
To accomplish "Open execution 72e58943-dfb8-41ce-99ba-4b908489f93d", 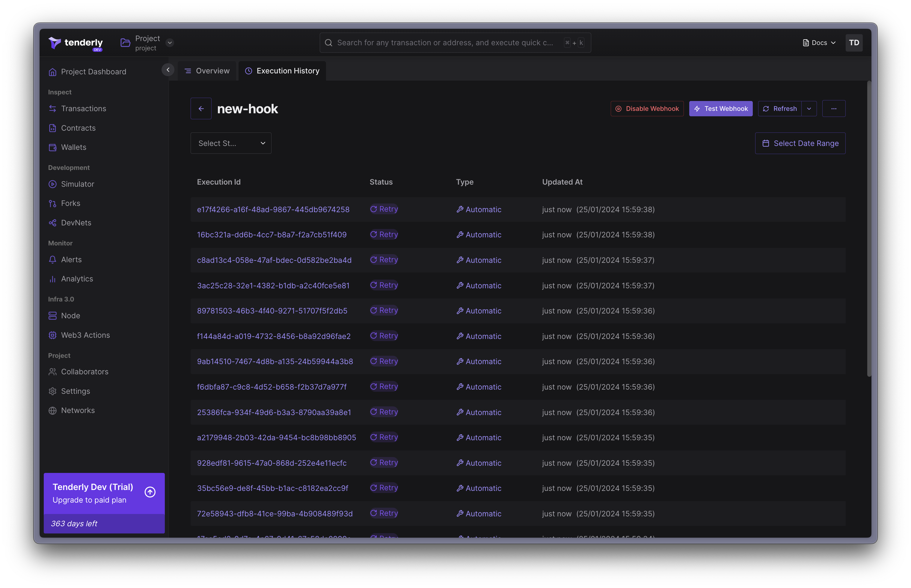I will (275, 514).
